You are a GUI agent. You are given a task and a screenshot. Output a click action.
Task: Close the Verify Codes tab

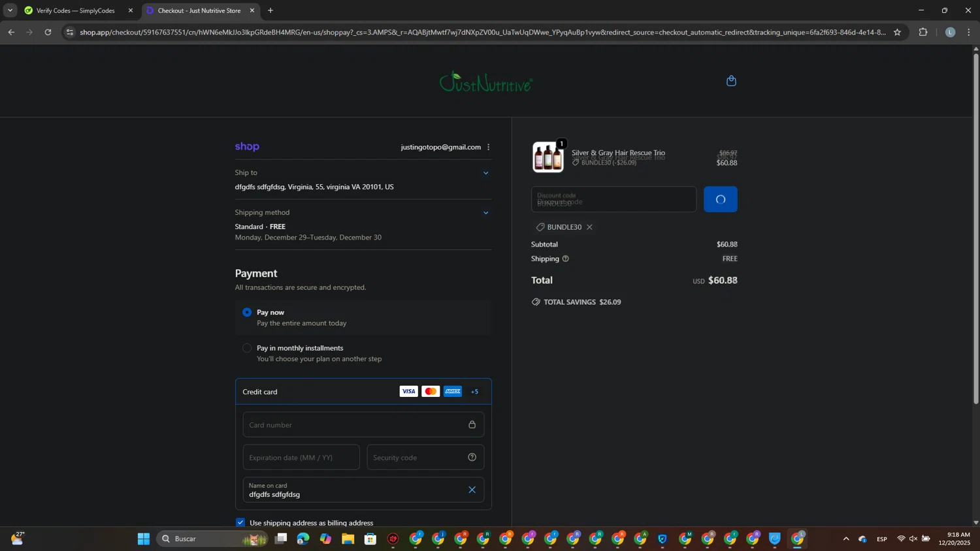coord(130,10)
